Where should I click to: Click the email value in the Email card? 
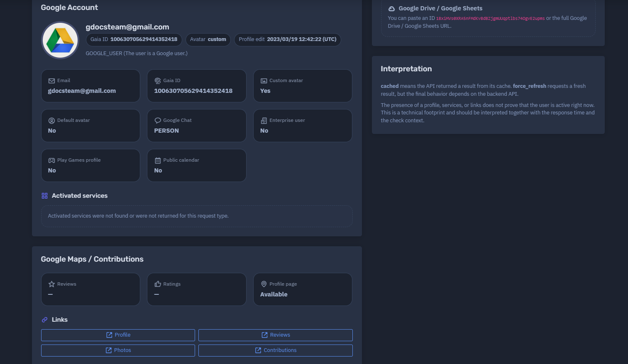(82, 91)
